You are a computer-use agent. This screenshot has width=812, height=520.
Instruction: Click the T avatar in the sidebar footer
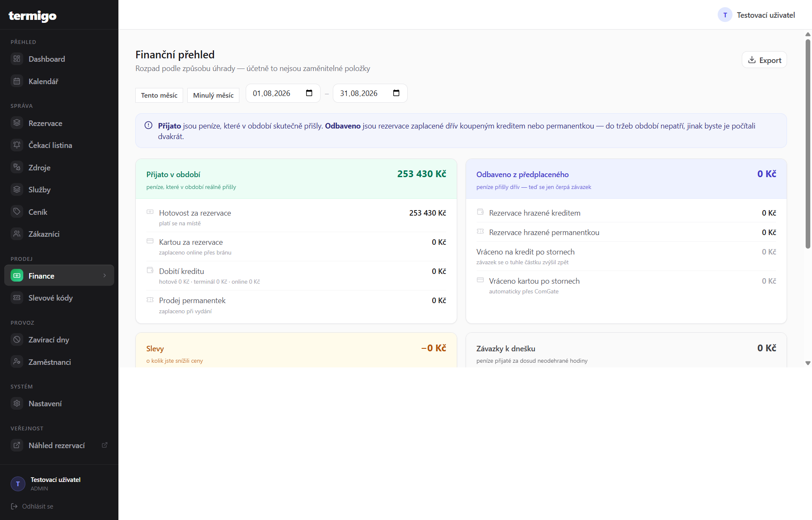point(18,484)
